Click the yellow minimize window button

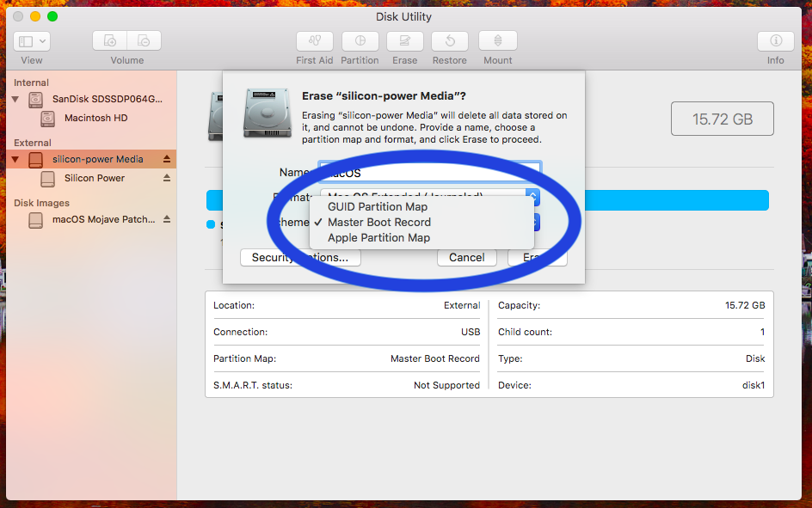35,16
